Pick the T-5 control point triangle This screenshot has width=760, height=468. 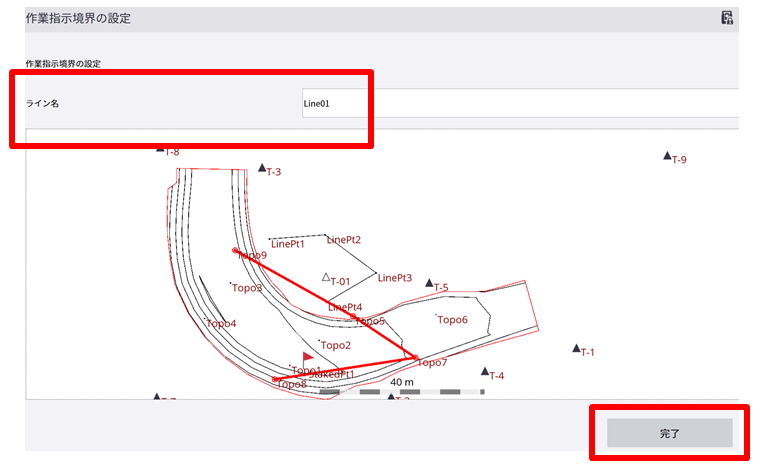coord(430,284)
